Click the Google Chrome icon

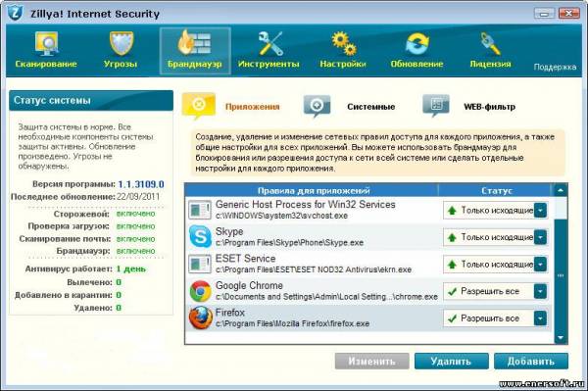click(200, 291)
